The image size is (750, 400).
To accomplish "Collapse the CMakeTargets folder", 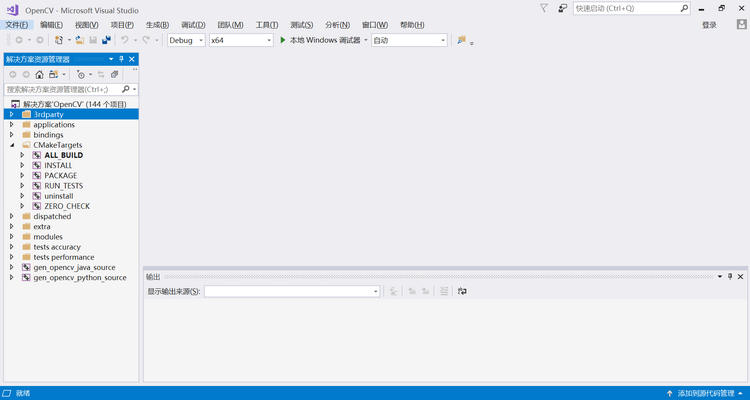I will 12,145.
